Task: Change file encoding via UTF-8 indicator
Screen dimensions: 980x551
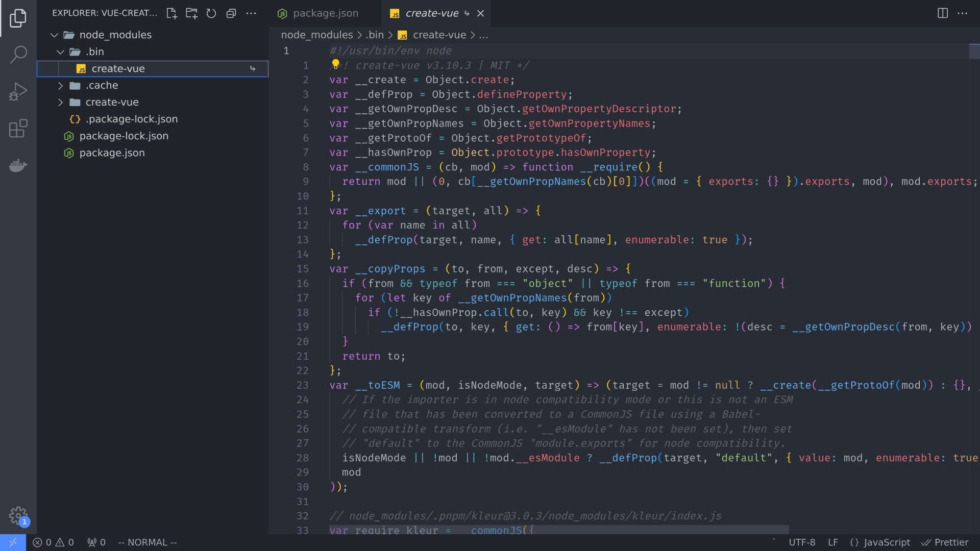Action: pos(802,542)
